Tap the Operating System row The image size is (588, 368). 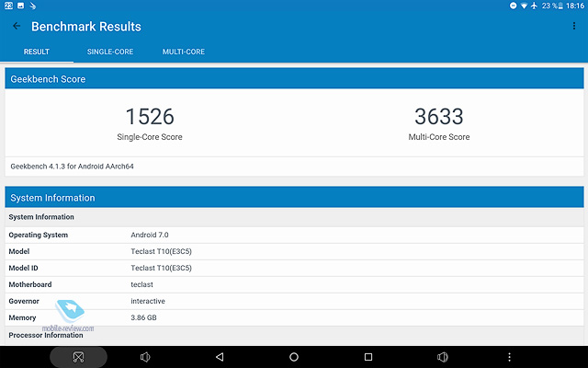[x=294, y=236]
